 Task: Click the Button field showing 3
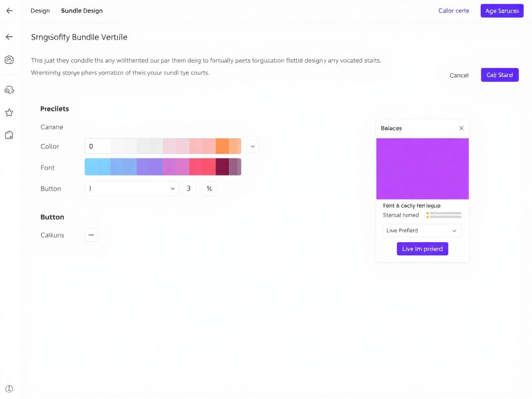[189, 189]
